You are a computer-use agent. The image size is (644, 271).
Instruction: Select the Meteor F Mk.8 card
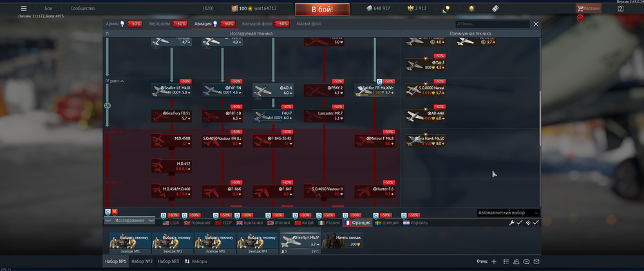coord(375,141)
